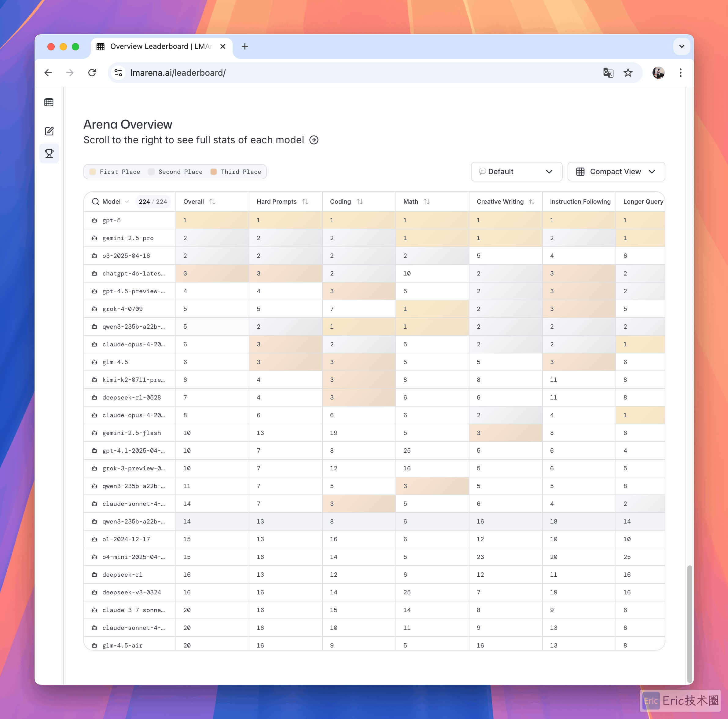
Task: Select the glm-4.5-air model name
Action: coord(123,645)
